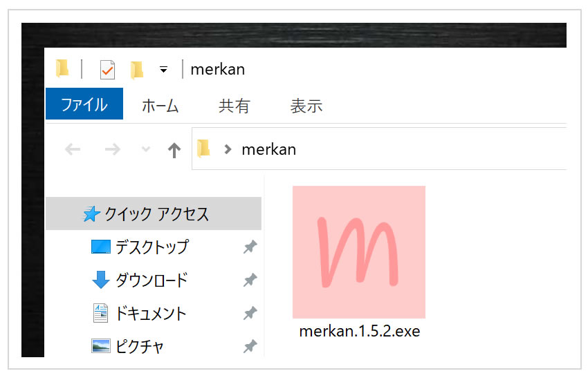Screen dimensions: 588x380
Task: Select the merkan pink m thumbnail
Action: [359, 252]
